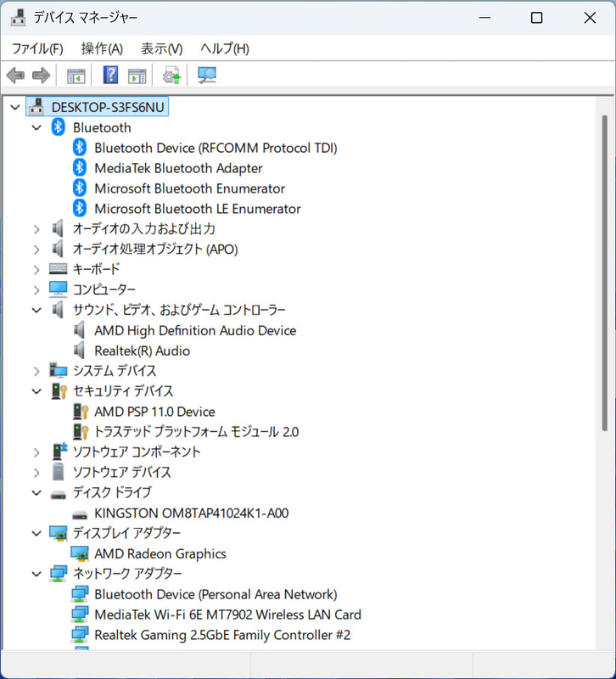Select AMD High Definition Audio Device

coord(195,330)
